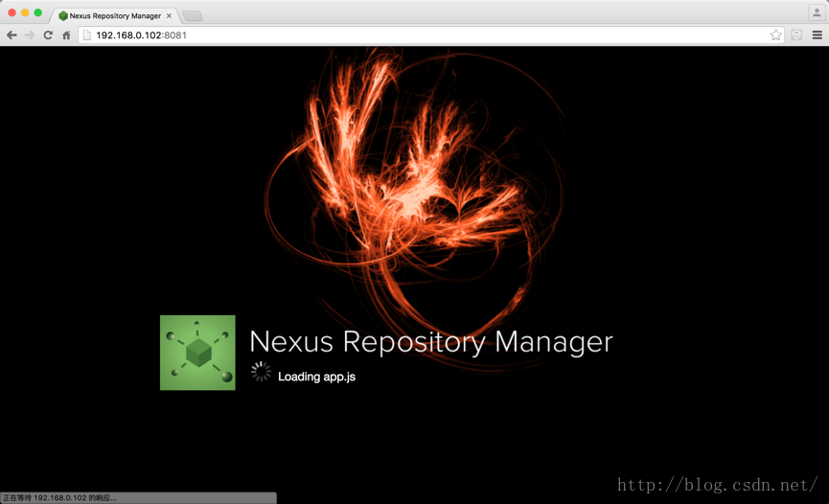
Task: Click the browser forward arrow
Action: (x=30, y=34)
